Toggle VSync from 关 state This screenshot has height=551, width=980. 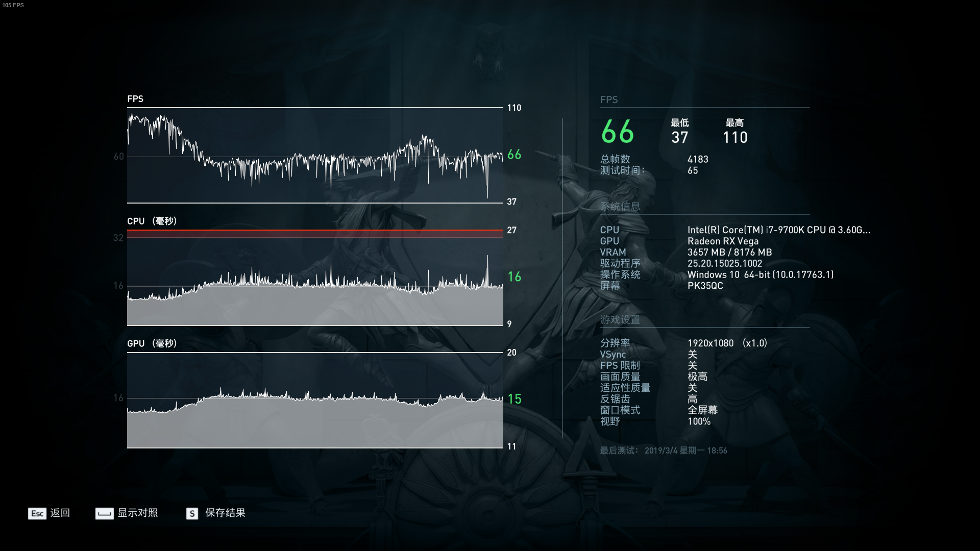(x=692, y=354)
